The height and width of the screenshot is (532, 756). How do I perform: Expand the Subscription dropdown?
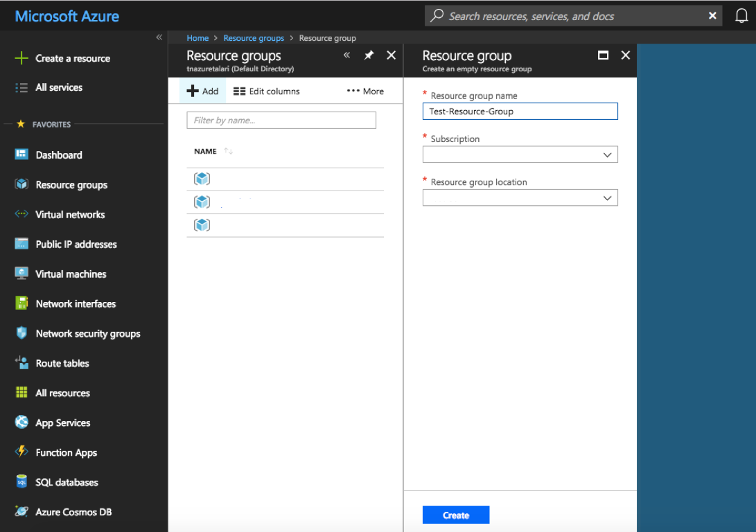tap(520, 155)
